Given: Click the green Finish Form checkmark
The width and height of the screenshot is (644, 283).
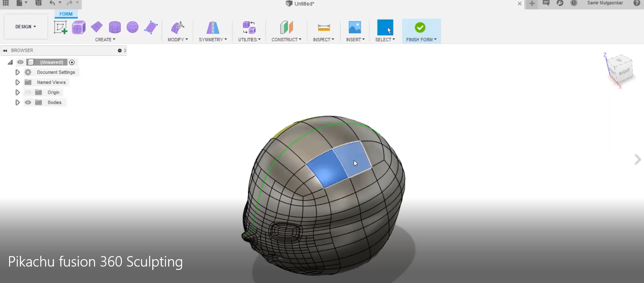Looking at the screenshot, I should tap(420, 28).
